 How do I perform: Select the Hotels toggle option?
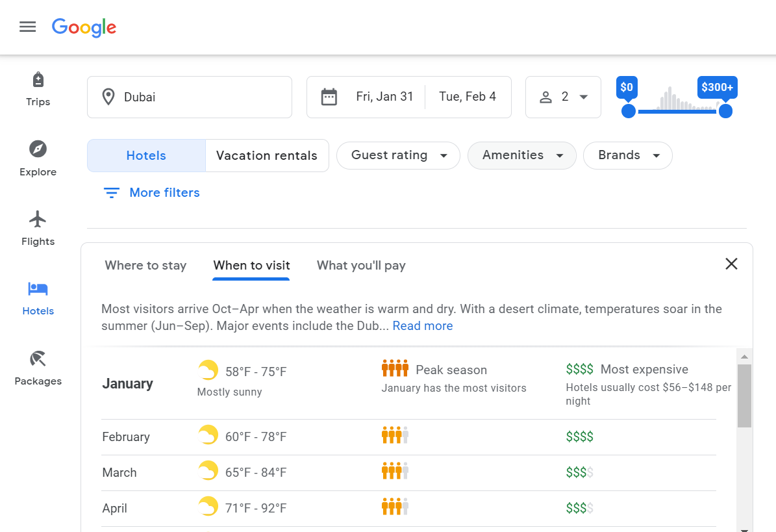pos(145,155)
